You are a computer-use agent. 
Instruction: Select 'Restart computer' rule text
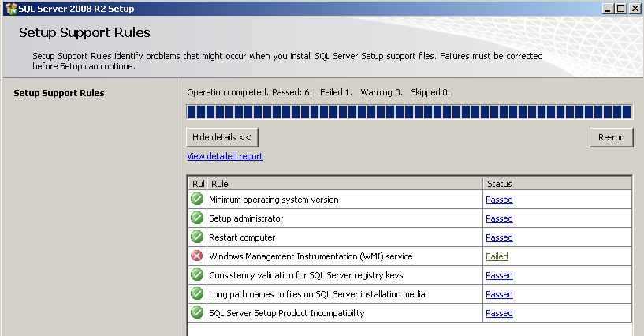(x=242, y=237)
